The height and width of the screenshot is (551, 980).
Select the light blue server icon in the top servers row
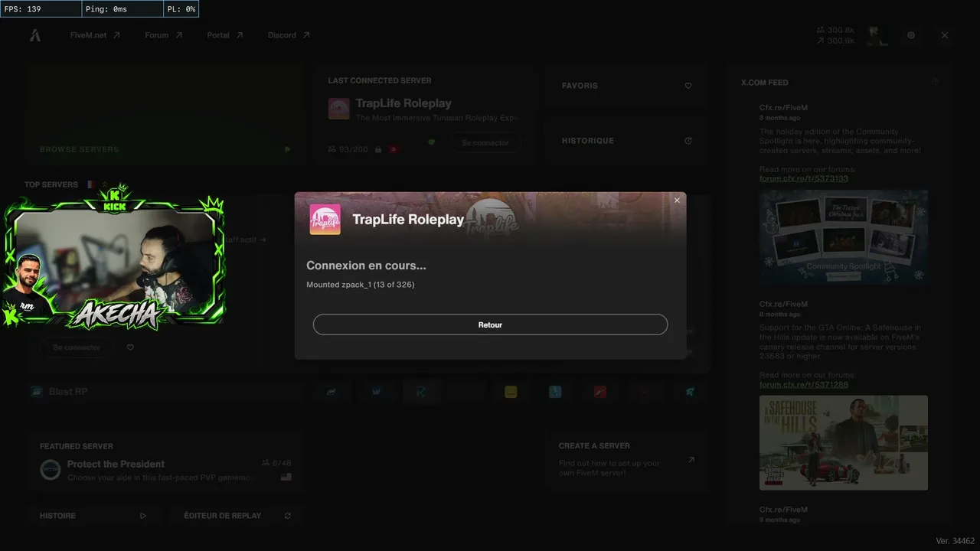point(556,392)
